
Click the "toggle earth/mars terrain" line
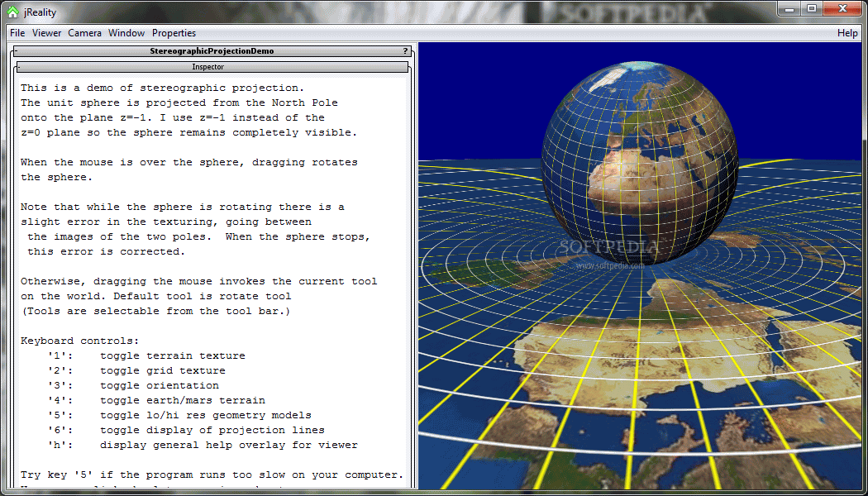[182, 400]
